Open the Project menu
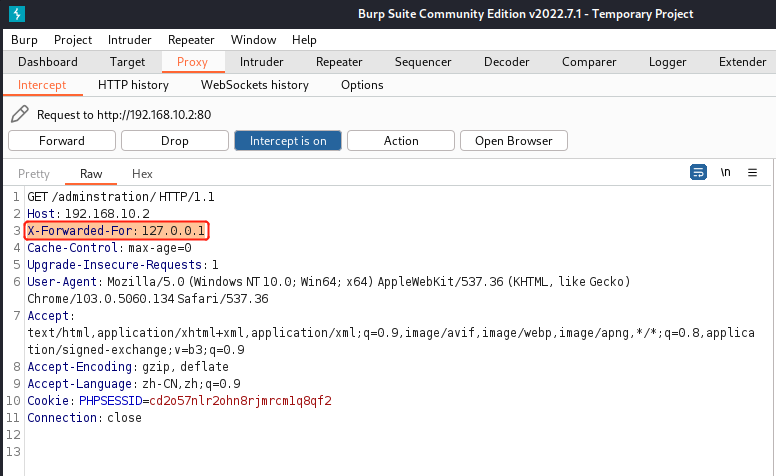Viewport: 776px width, 476px height. click(73, 40)
